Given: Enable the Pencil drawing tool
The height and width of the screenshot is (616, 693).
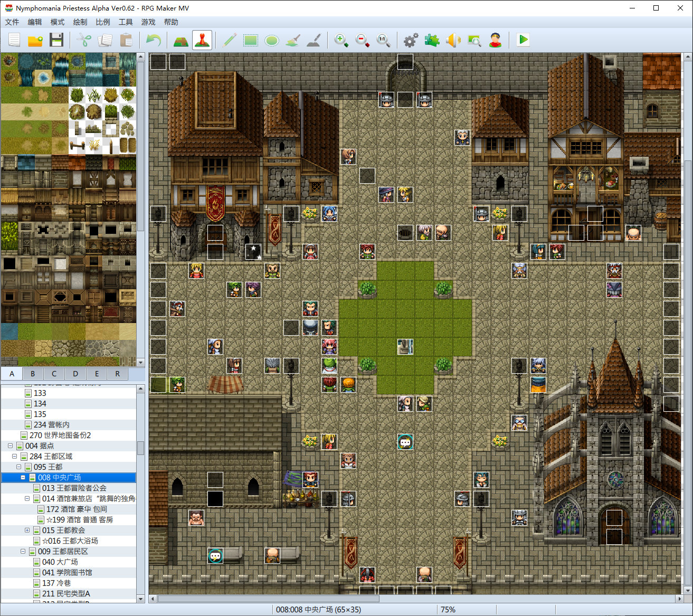Looking at the screenshot, I should pyautogui.click(x=229, y=40).
